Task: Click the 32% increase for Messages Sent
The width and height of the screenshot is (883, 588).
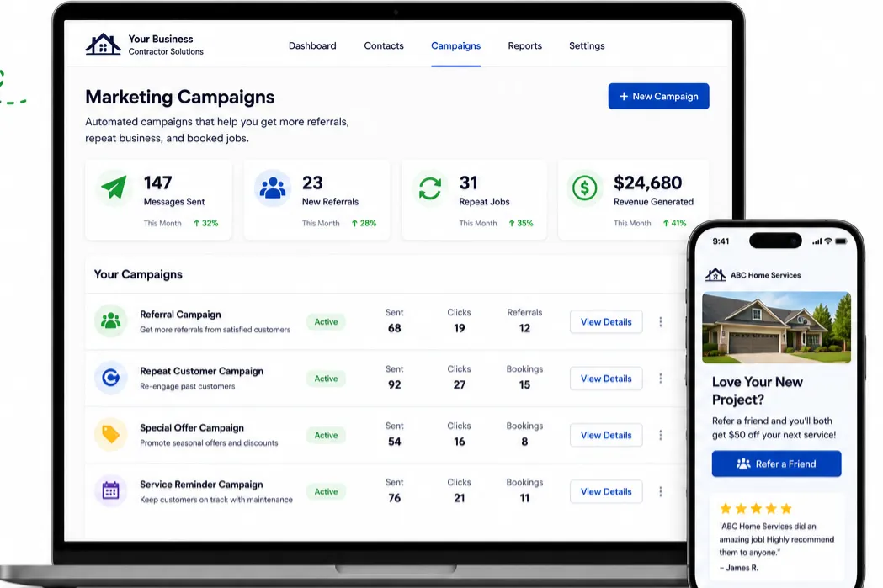Action: [x=206, y=223]
